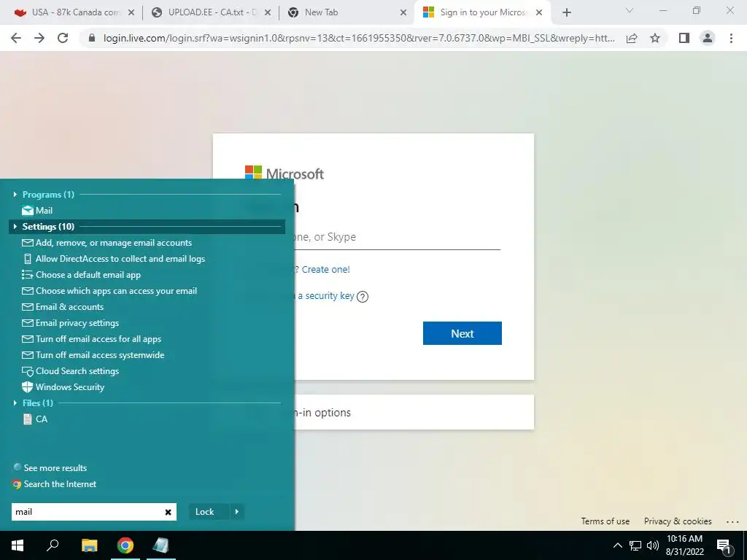Open network status tray icon
The width and height of the screenshot is (747, 560).
(635, 545)
